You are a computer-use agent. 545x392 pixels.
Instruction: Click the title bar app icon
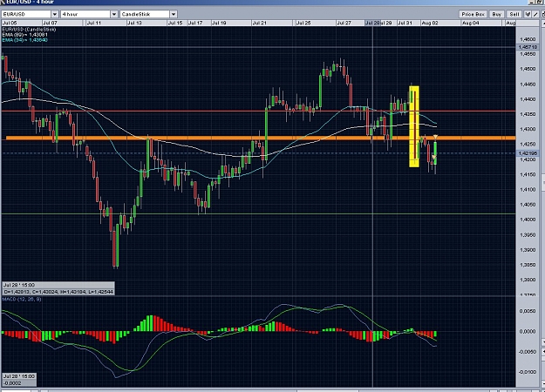pos(2,2)
